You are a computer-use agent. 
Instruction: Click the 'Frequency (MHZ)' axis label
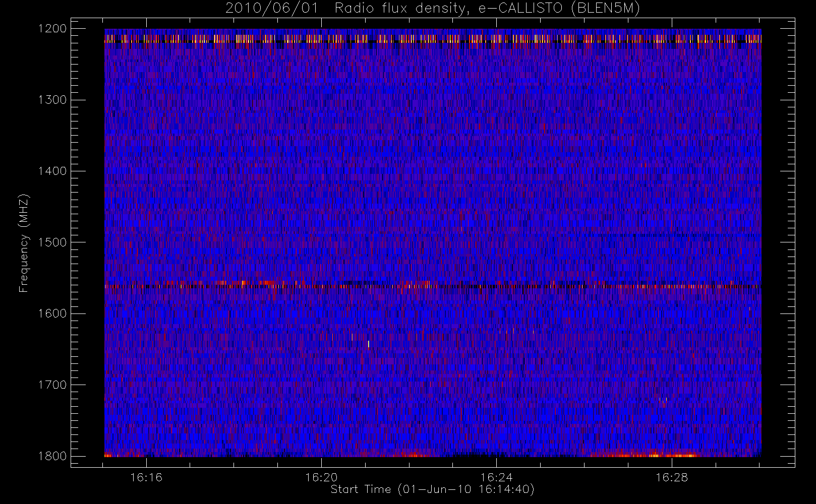(x=24, y=243)
